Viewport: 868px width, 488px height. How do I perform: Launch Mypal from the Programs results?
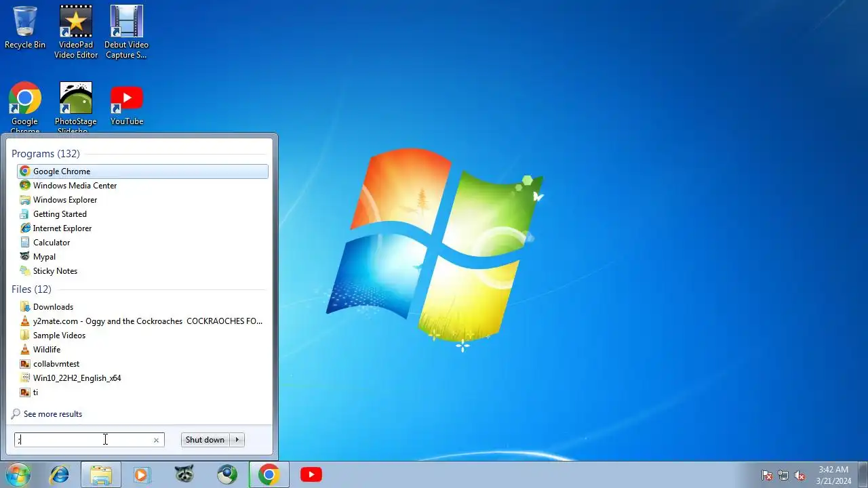pyautogui.click(x=142, y=257)
